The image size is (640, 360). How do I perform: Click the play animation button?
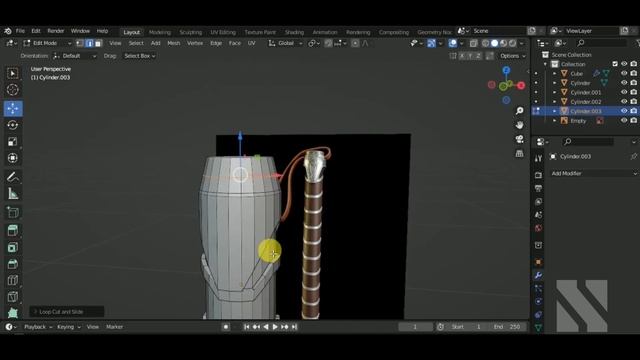pos(275,327)
